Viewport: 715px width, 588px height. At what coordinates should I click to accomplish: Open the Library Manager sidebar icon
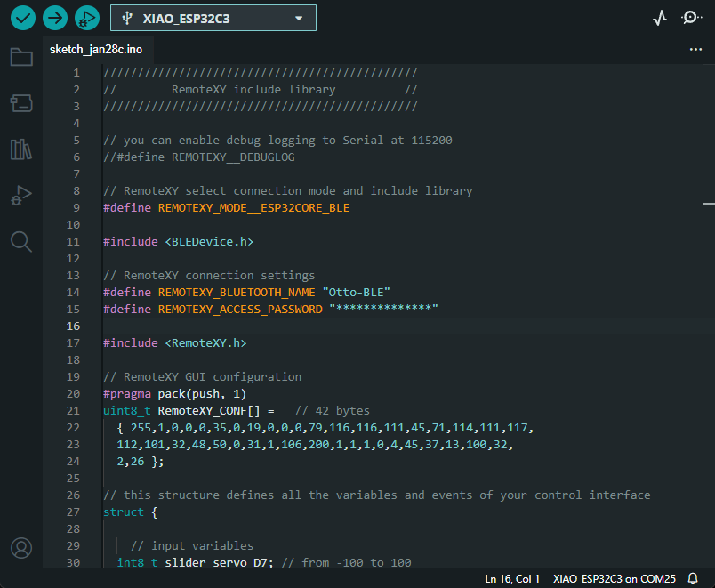[21, 149]
